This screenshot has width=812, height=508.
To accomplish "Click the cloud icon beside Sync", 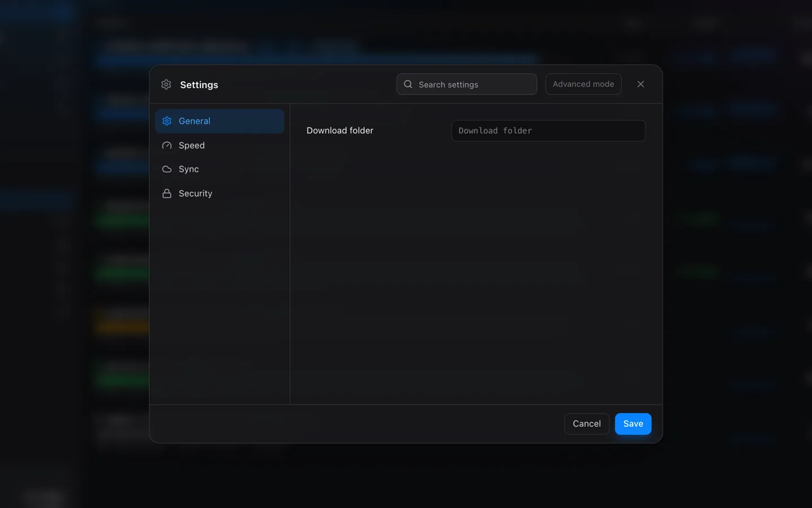I will coord(167,169).
